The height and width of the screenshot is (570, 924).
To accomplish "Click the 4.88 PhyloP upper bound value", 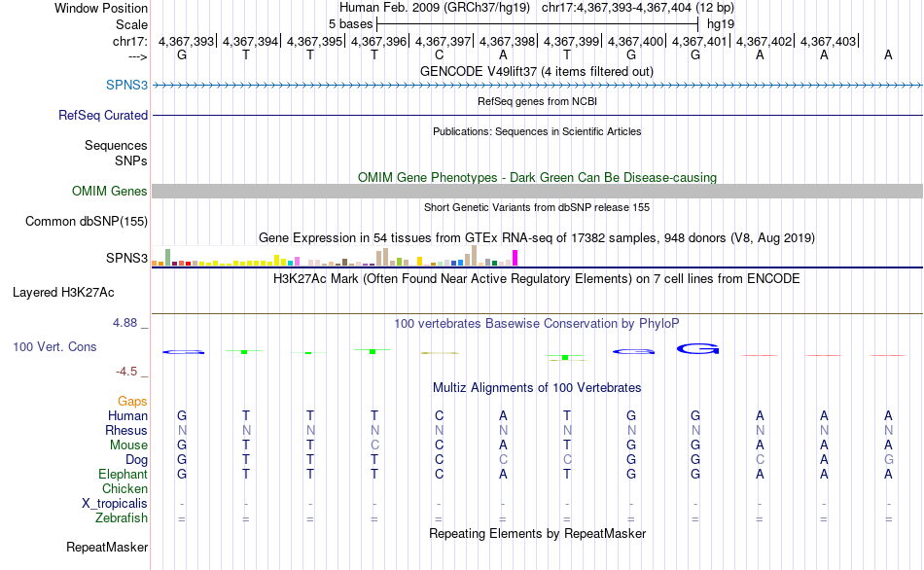I will point(124,322).
